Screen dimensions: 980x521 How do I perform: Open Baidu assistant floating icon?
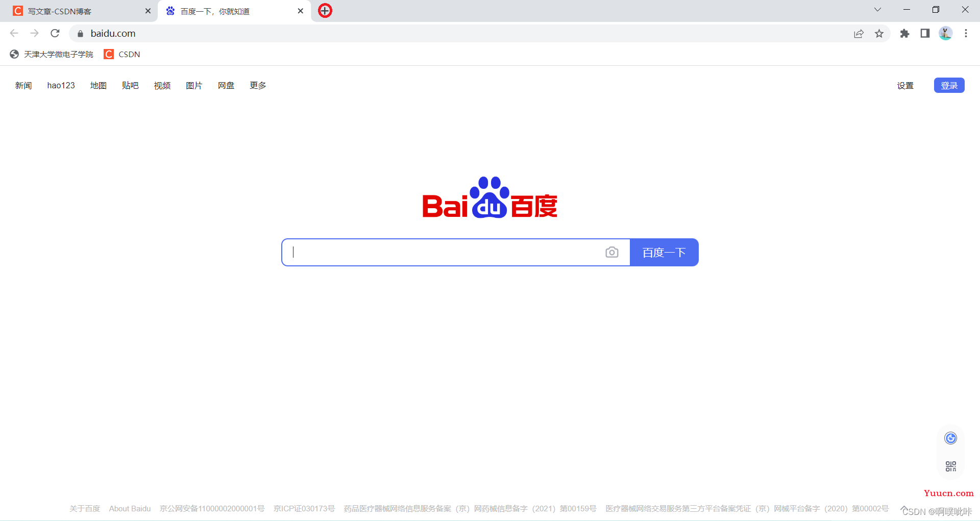point(950,438)
